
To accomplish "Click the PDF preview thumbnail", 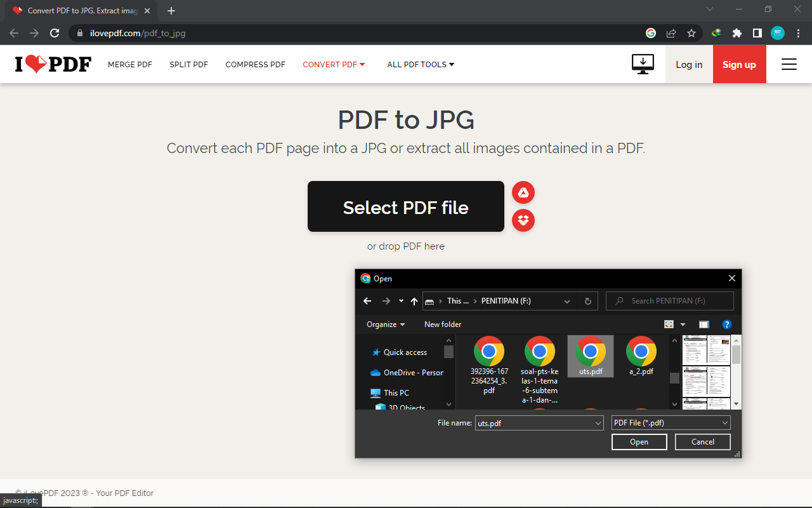I will 707,372.
